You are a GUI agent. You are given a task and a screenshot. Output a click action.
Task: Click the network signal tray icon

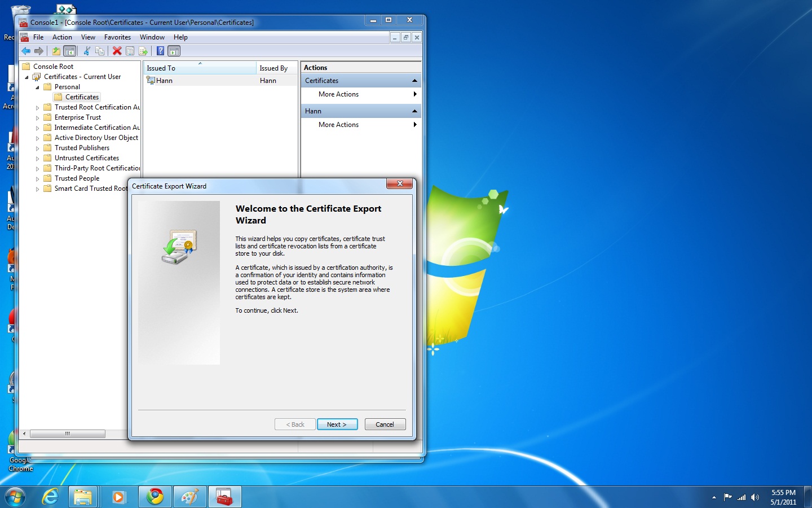[x=742, y=497]
